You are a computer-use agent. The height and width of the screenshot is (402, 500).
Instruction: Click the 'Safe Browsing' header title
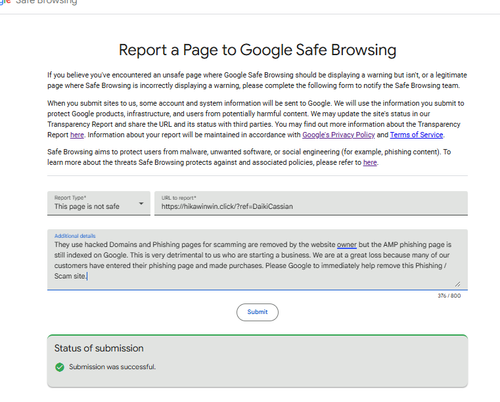(46, 2)
